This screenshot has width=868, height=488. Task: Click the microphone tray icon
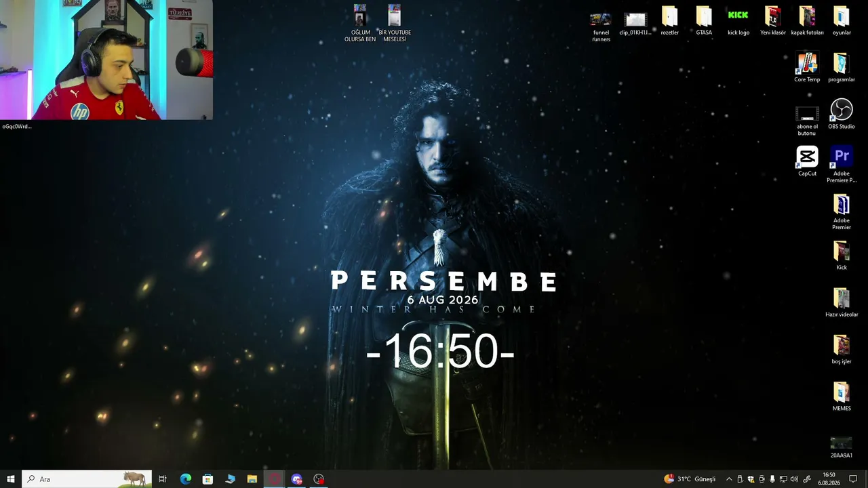772,479
